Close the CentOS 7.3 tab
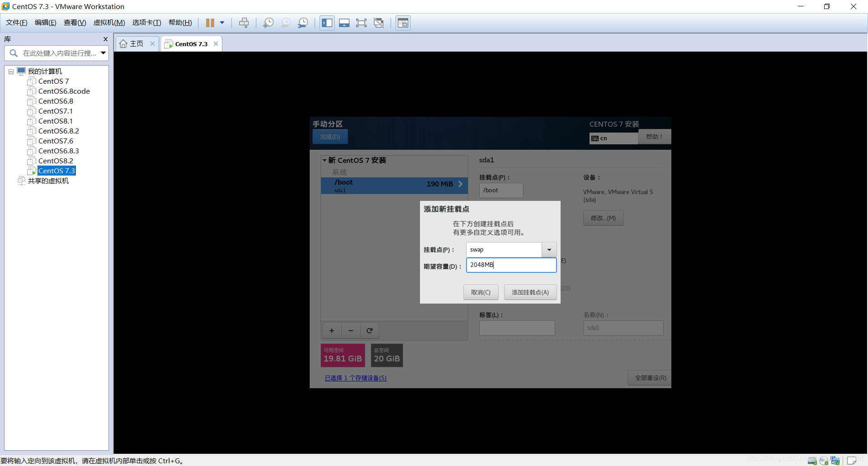This screenshot has width=868, height=466. pos(216,44)
